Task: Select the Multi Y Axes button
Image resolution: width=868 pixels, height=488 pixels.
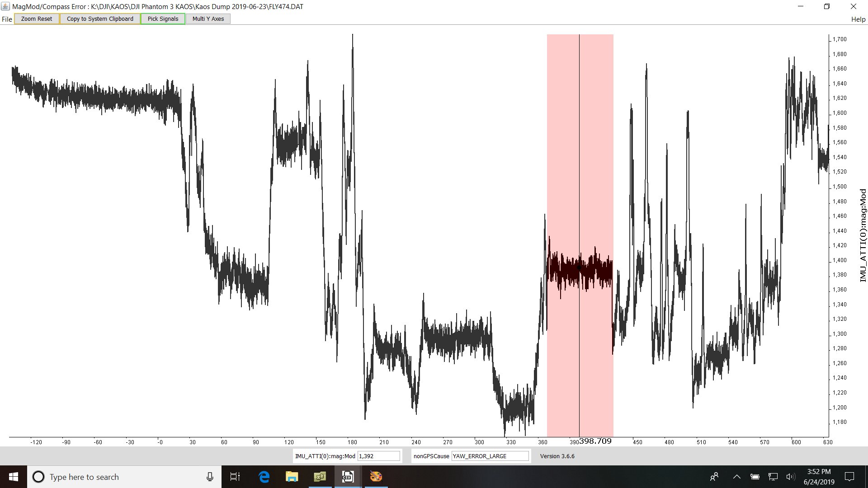Action: (208, 19)
